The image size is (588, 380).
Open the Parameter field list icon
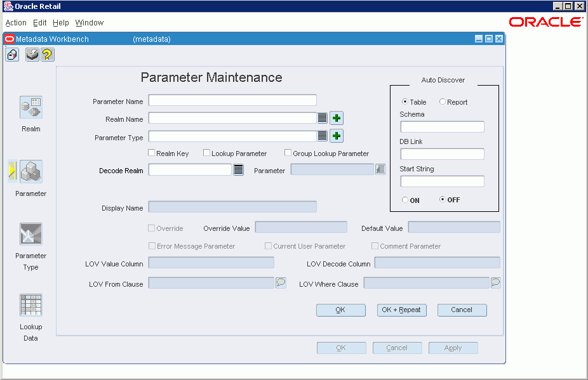tap(380, 169)
